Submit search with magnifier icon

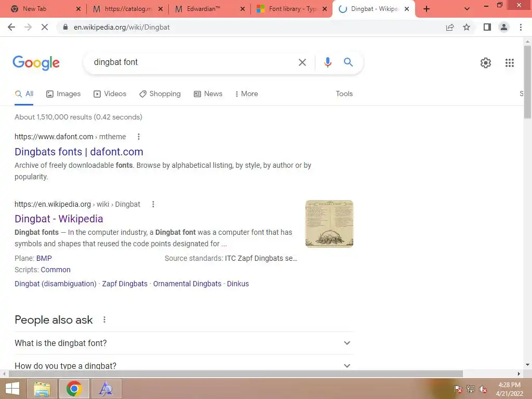pyautogui.click(x=348, y=62)
